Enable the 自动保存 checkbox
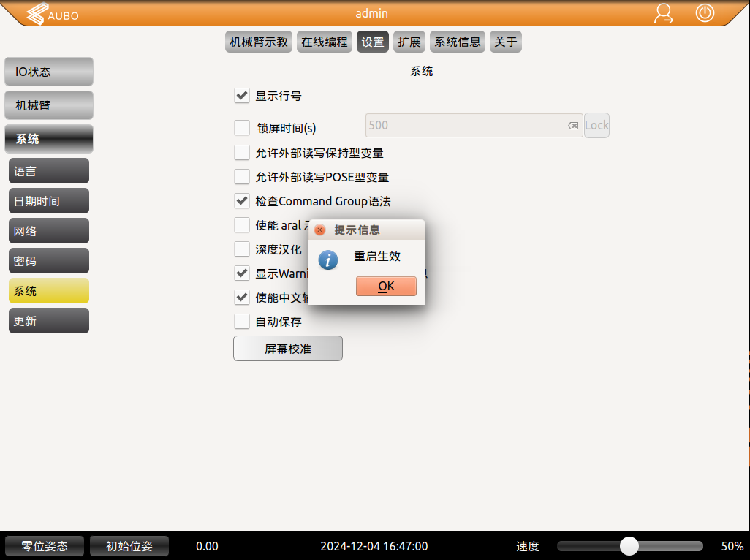This screenshot has width=750, height=560. (x=242, y=321)
